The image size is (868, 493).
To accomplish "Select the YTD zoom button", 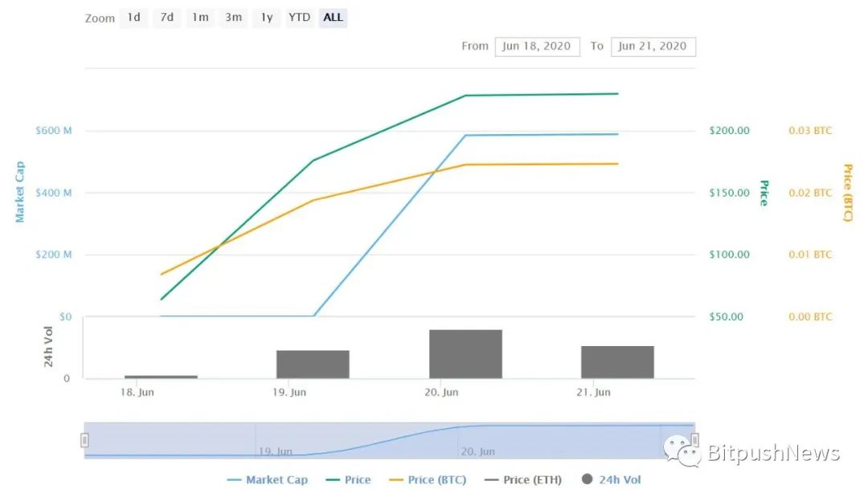I will (299, 18).
